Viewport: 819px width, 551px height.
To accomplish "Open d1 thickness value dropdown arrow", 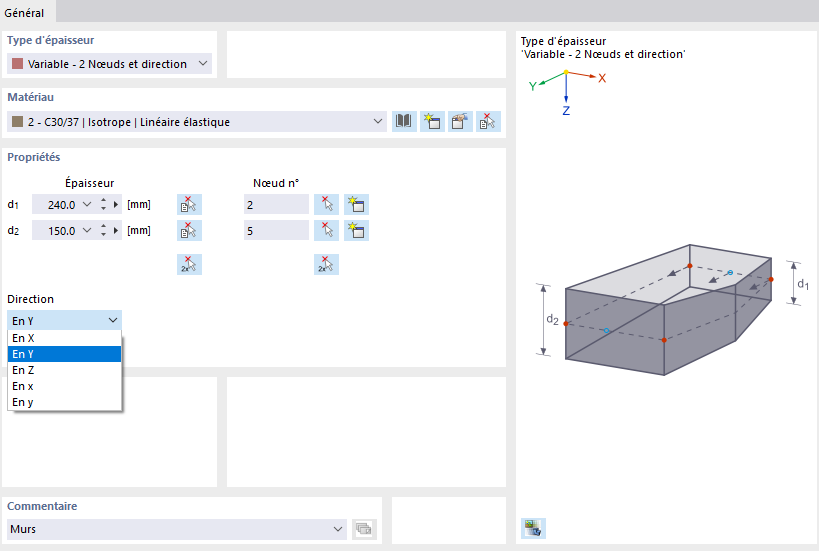I will pyautogui.click(x=87, y=204).
